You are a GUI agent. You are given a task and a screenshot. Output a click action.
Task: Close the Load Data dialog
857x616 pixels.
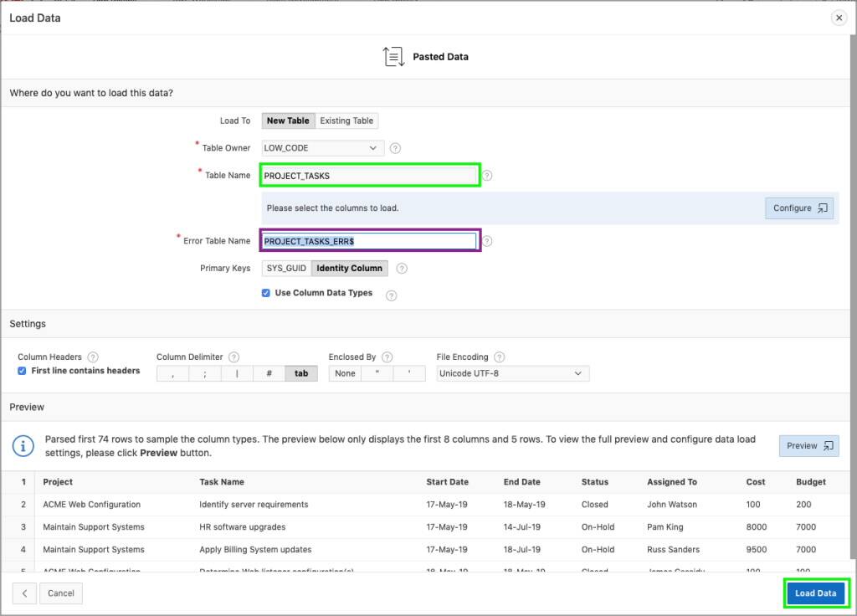pos(839,18)
